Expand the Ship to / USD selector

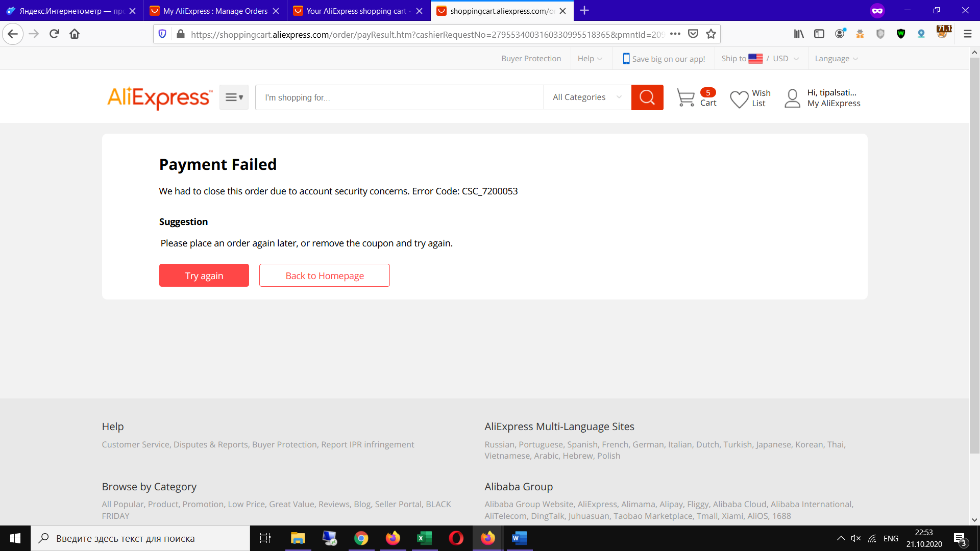point(760,59)
